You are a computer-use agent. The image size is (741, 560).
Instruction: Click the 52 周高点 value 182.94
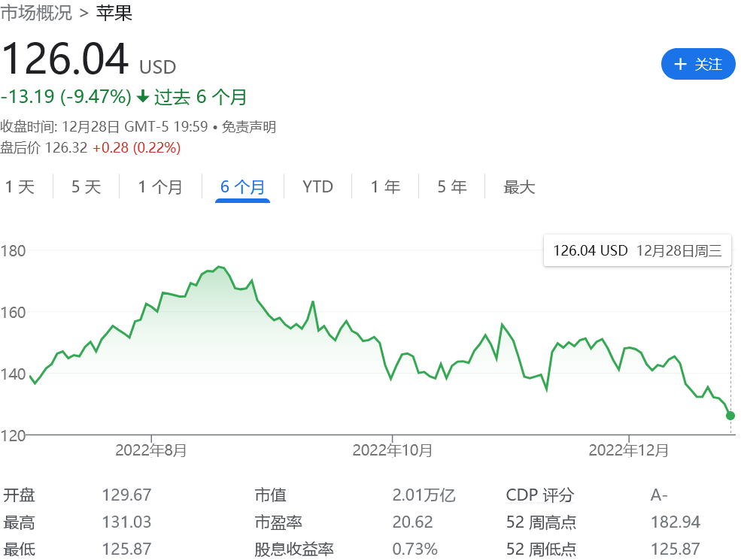(676, 522)
